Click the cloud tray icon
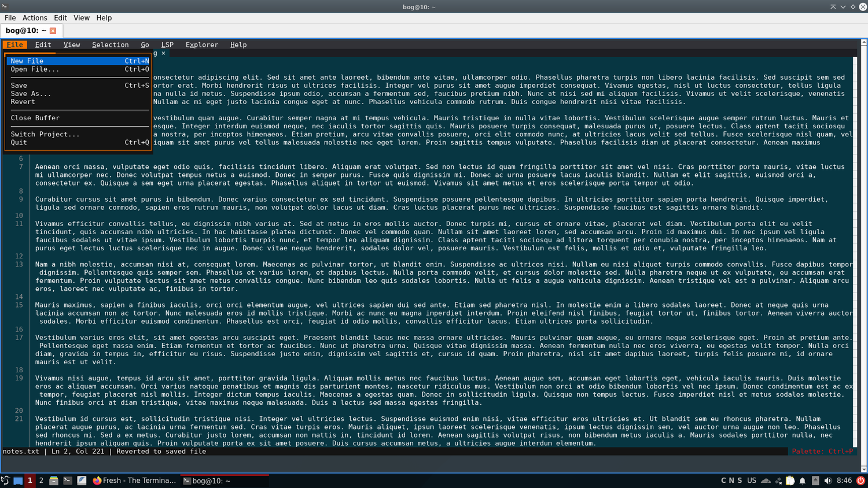868x488 pixels. [766, 480]
